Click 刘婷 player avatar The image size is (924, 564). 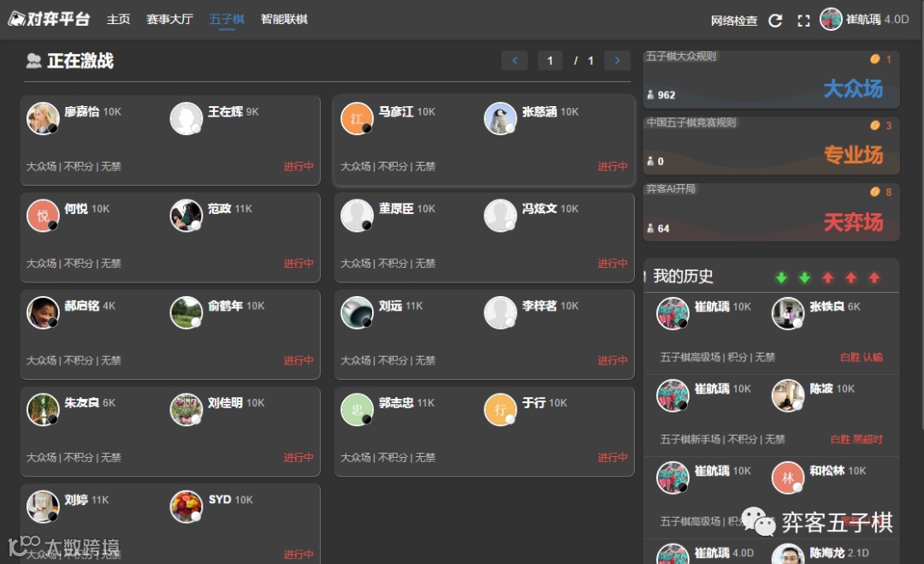tap(43, 507)
